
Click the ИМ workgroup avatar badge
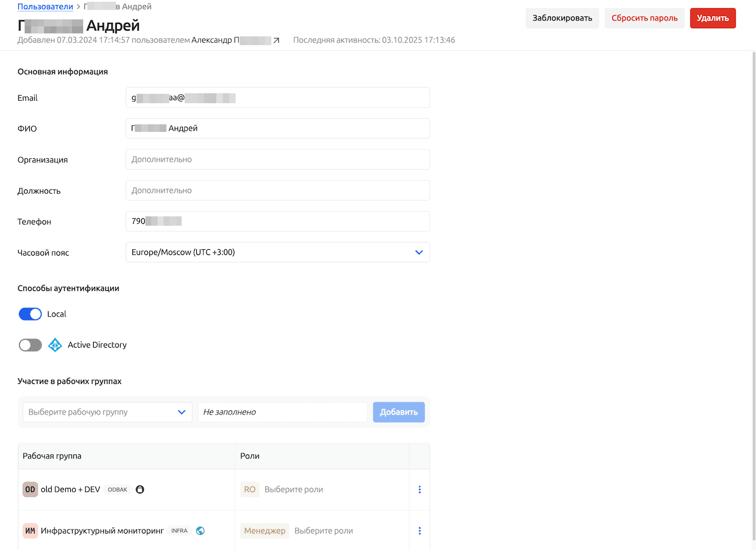point(30,531)
